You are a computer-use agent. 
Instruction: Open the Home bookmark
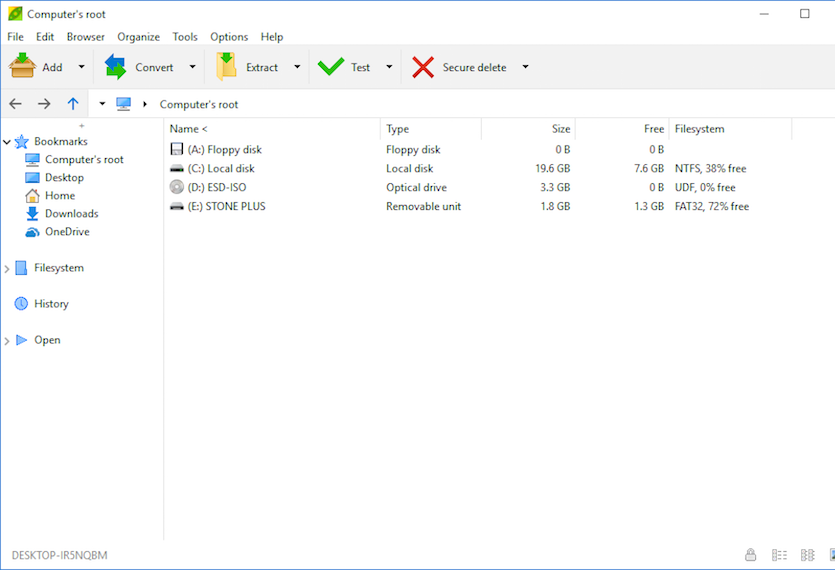click(50, 196)
